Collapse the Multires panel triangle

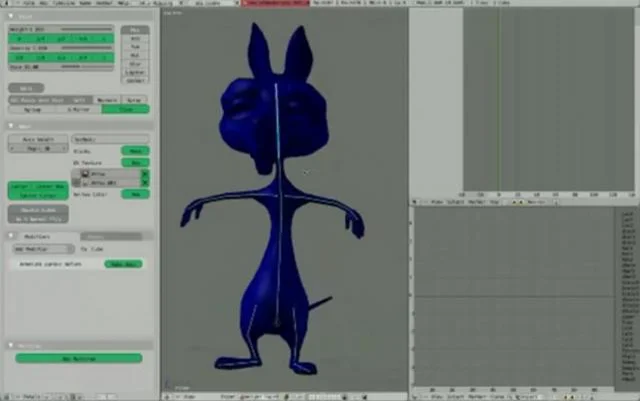11,345
